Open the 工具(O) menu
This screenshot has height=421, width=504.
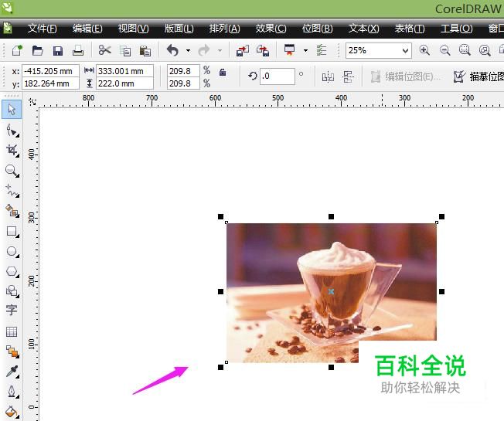(456, 29)
